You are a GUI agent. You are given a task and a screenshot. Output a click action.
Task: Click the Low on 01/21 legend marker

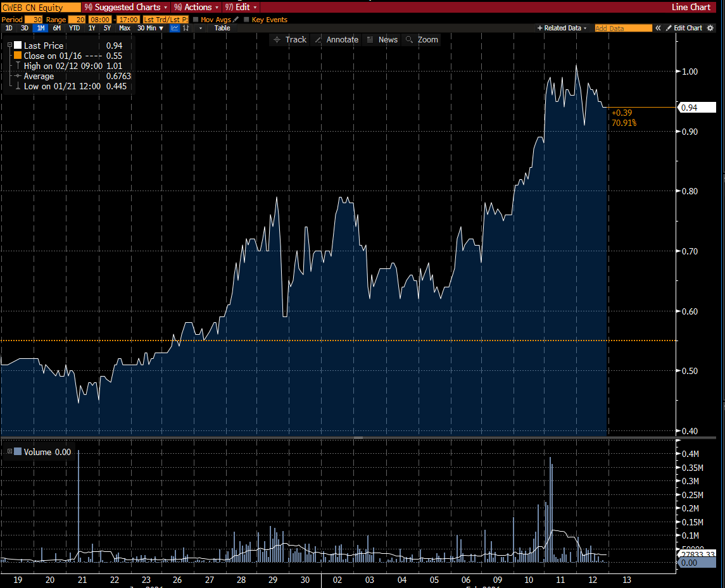(18, 86)
